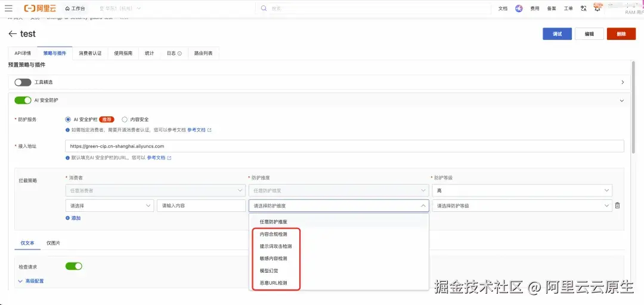Viewport: 644px width, 305px height.
Task: Open 参考文档 link under 接入地址
Action: 156,158
